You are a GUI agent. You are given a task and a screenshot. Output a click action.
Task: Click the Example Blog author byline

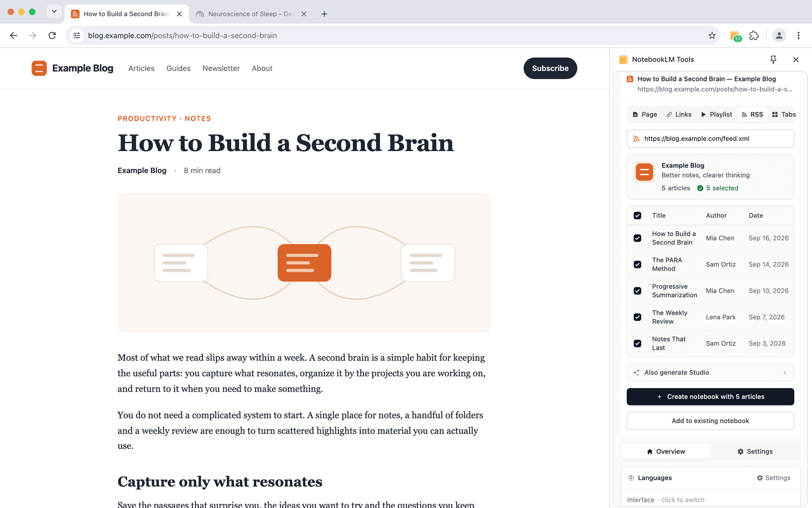(142, 171)
